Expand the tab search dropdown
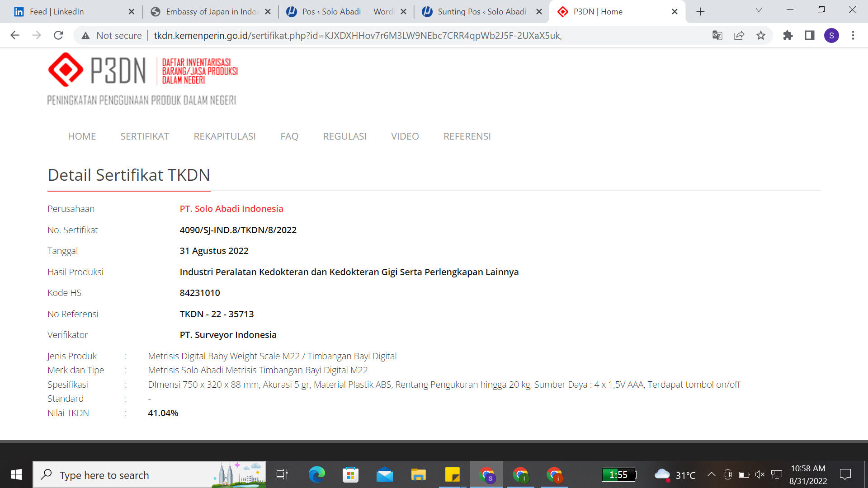 [759, 10]
